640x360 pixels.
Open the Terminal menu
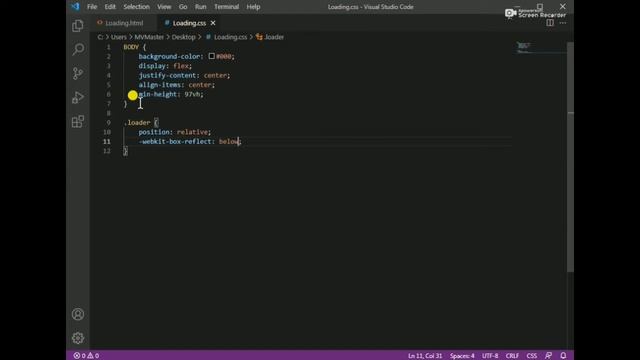coord(226,7)
